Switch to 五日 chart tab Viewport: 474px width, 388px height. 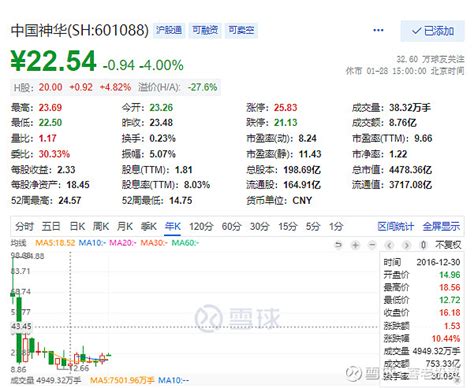tap(51, 227)
